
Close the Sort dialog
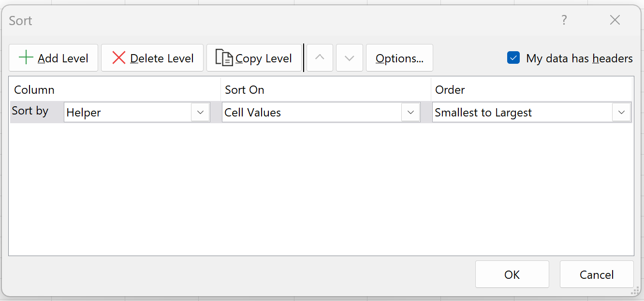pyautogui.click(x=615, y=20)
